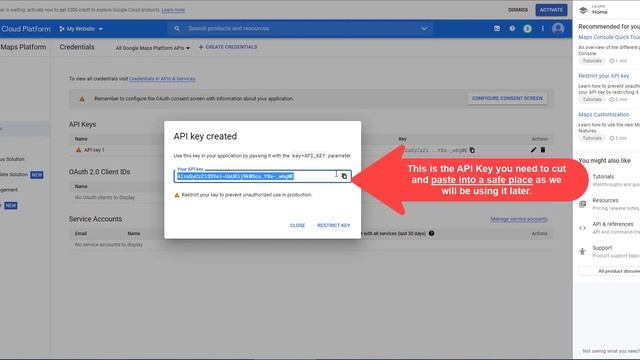Click the warning icon beside API key 1

point(78,150)
